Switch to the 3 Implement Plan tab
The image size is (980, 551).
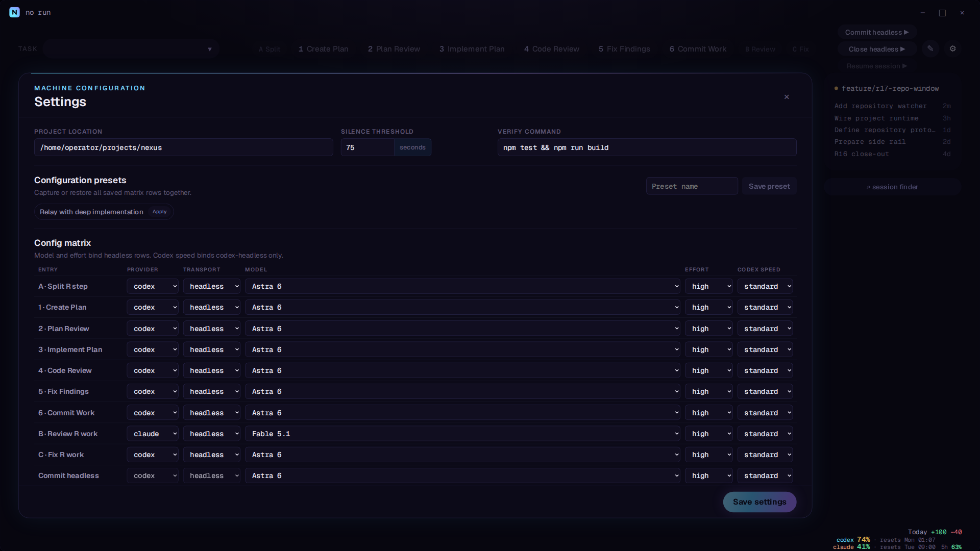click(472, 49)
